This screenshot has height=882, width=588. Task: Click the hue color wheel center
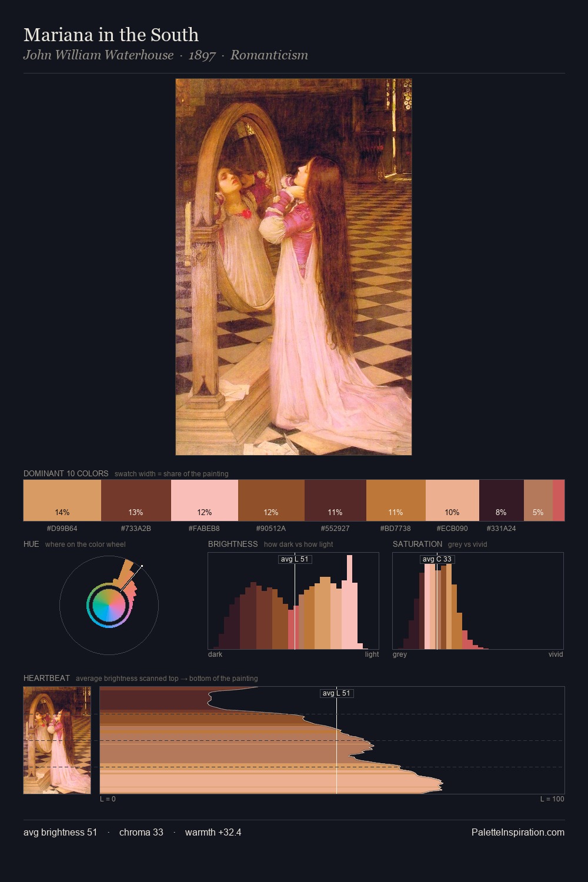coord(109,605)
